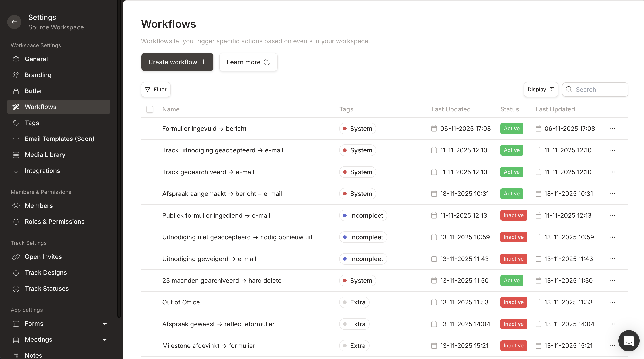Open the 23 maanden gearchiveerd workflow

[x=222, y=281]
